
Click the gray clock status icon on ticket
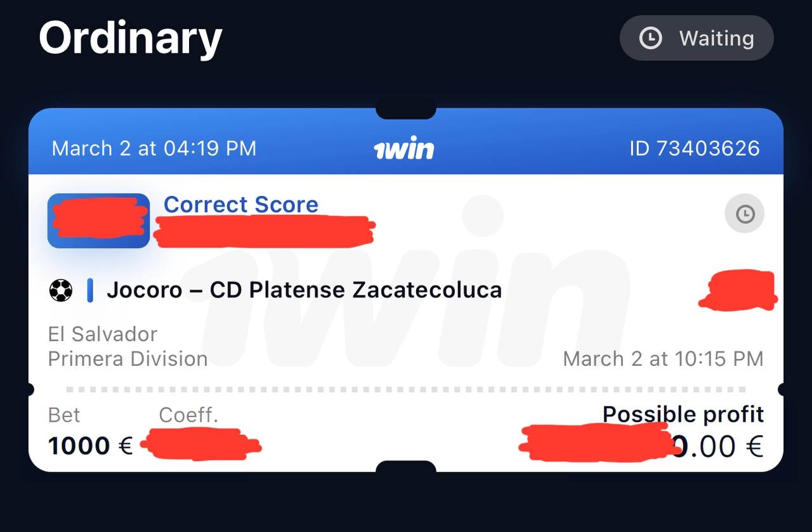pyautogui.click(x=745, y=214)
